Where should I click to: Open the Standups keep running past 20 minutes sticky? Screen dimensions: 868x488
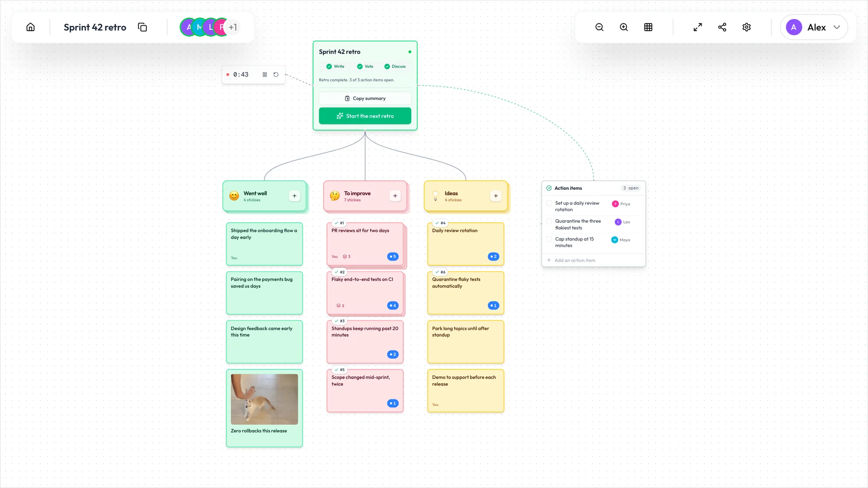click(x=365, y=342)
